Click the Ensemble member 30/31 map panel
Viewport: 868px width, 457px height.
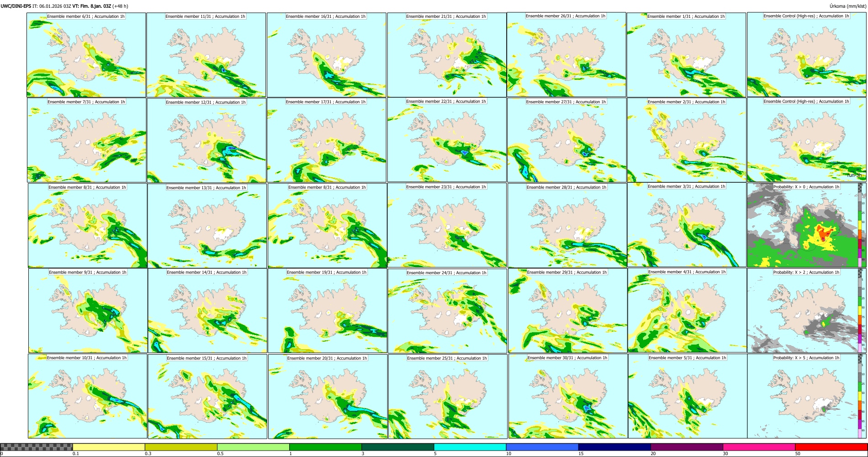click(x=568, y=396)
